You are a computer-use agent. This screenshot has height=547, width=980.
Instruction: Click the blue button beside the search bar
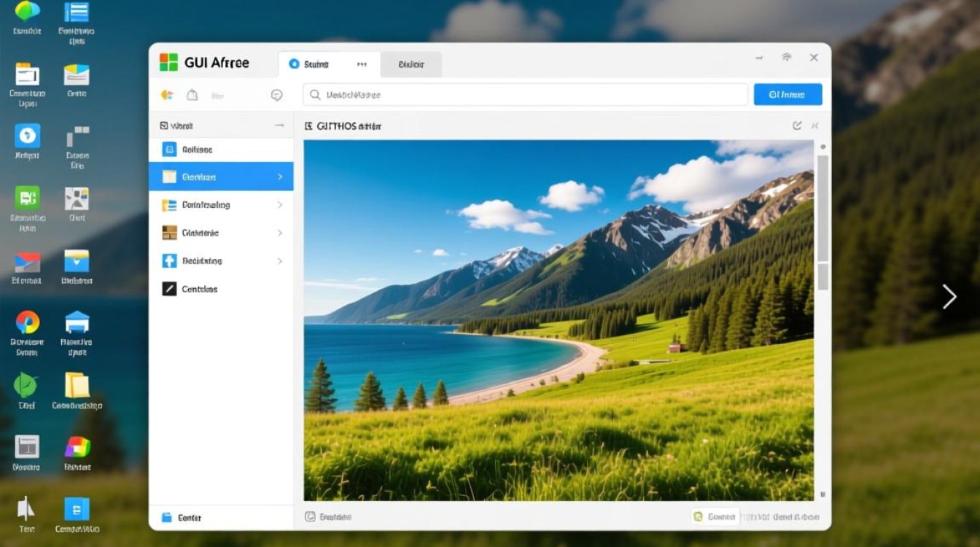[787, 94]
